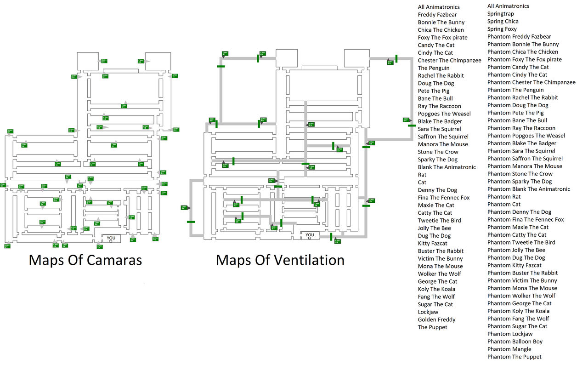Click "Phantom The Puppet" entry
The height and width of the screenshot is (365, 588).
(x=514, y=357)
